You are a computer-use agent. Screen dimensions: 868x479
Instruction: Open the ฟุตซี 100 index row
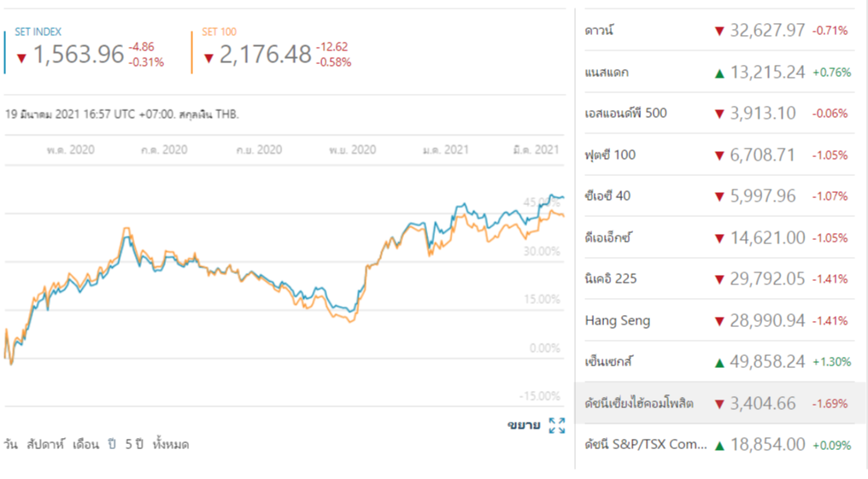(x=611, y=155)
